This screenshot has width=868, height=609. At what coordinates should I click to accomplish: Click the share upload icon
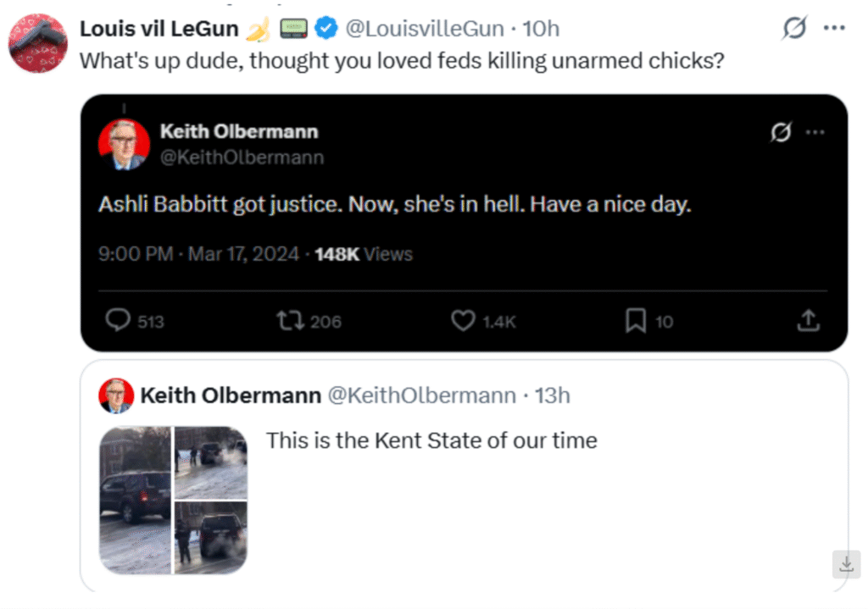808,320
